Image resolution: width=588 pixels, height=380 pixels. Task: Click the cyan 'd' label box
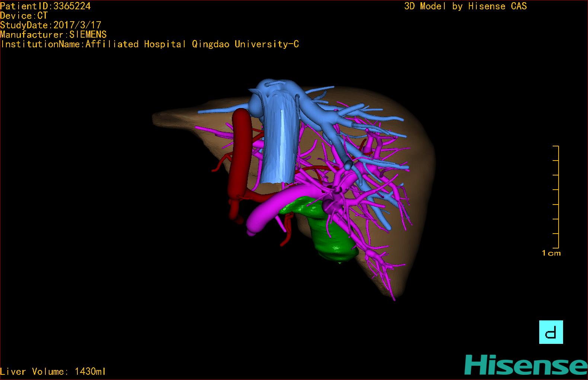[551, 332]
